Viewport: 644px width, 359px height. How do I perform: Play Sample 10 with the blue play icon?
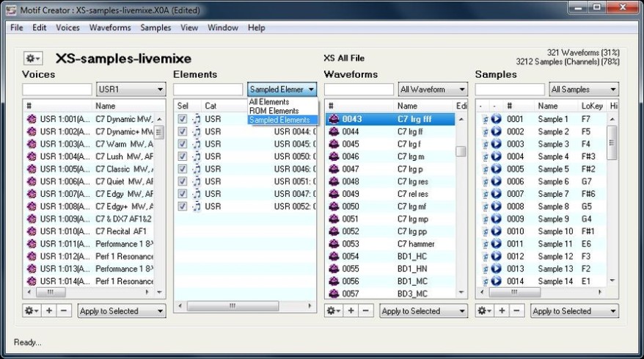coord(496,231)
